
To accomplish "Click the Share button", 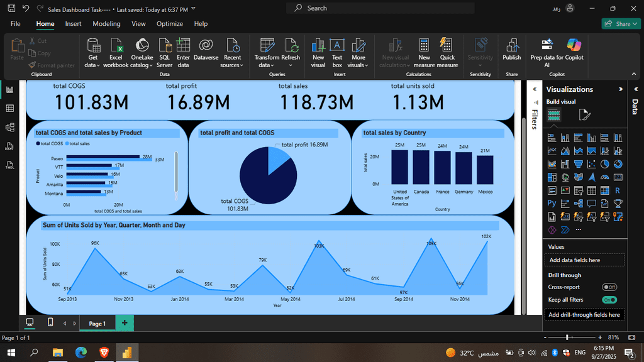I will (616, 24).
